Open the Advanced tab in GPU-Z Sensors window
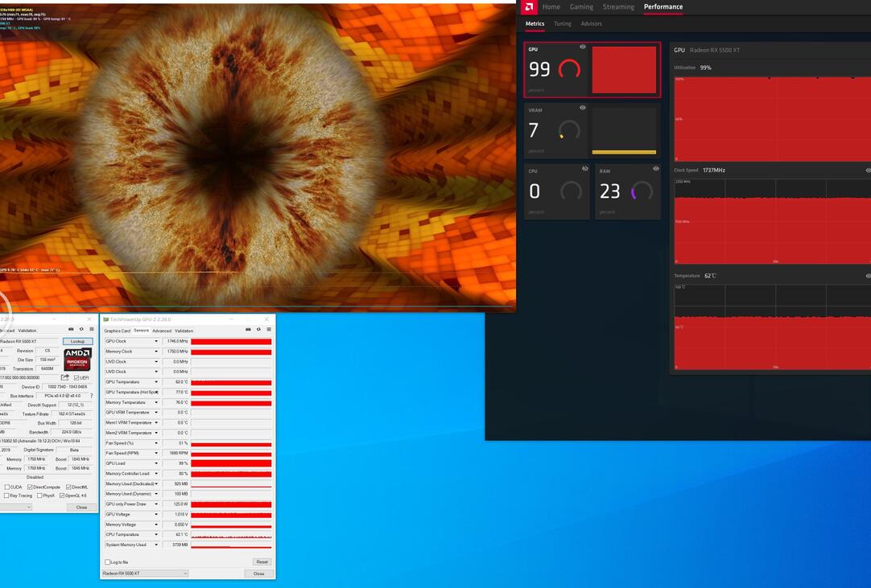Screen dimensions: 871x588 point(162,331)
